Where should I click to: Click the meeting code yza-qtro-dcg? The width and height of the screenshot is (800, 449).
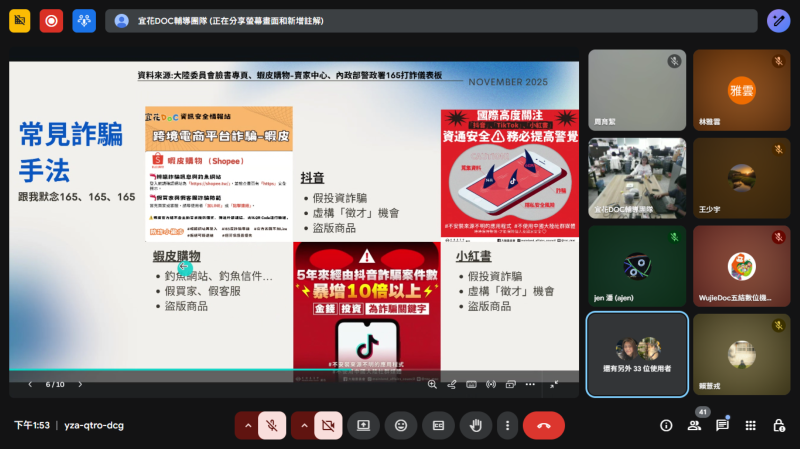[94, 425]
